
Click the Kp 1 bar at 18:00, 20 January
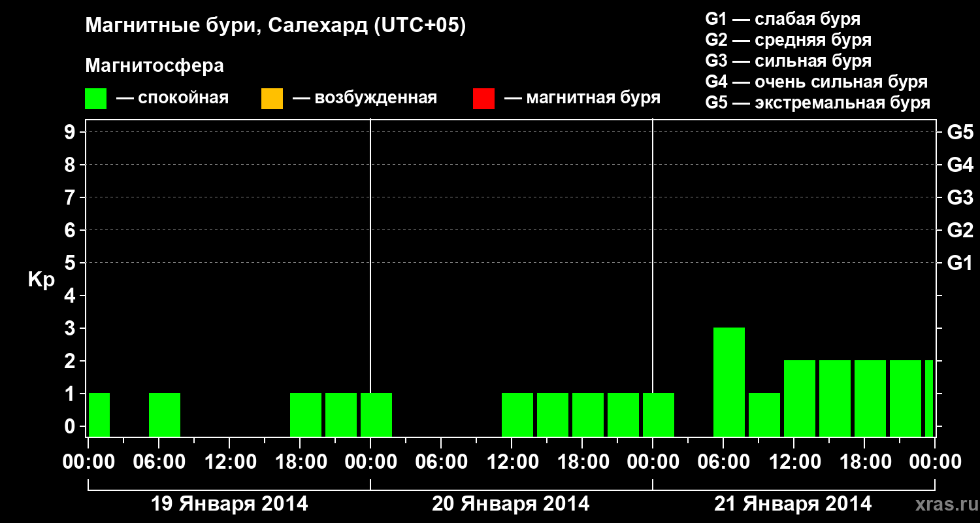(x=588, y=414)
